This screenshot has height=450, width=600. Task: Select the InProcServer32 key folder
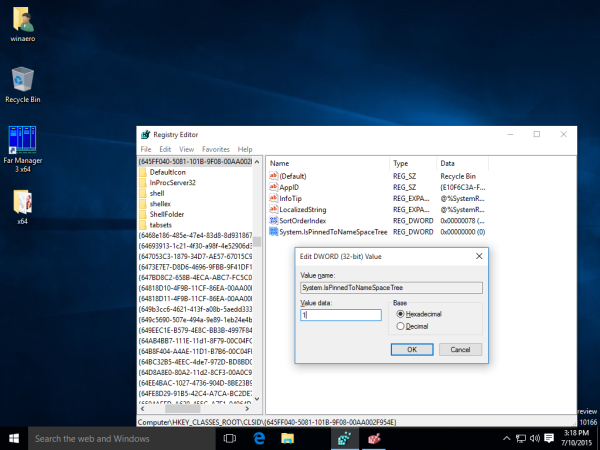pos(172,183)
